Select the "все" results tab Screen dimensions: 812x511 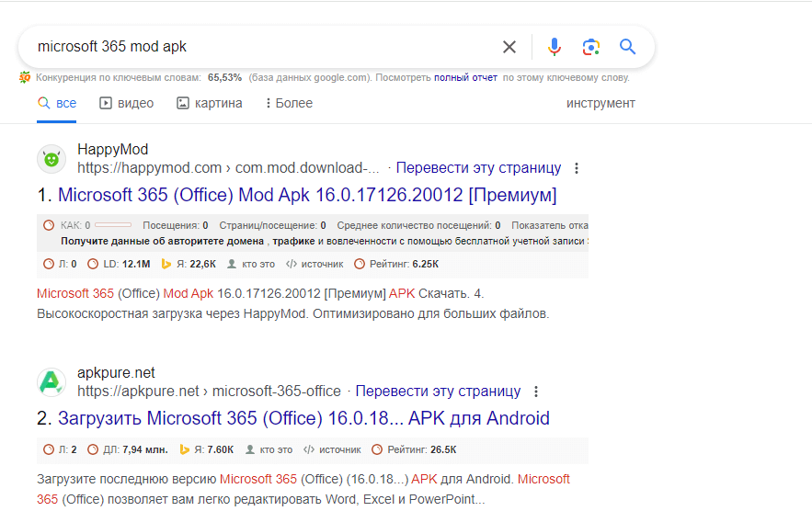tap(57, 104)
